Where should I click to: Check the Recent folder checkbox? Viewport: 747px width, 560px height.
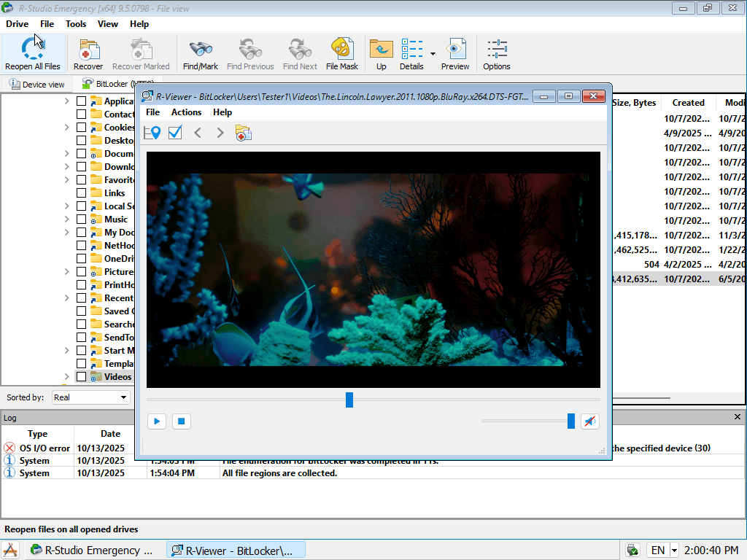click(82, 298)
